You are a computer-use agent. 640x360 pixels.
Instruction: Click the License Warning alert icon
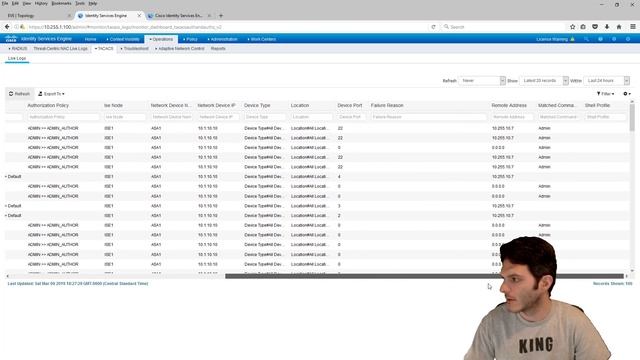[x=572, y=39]
